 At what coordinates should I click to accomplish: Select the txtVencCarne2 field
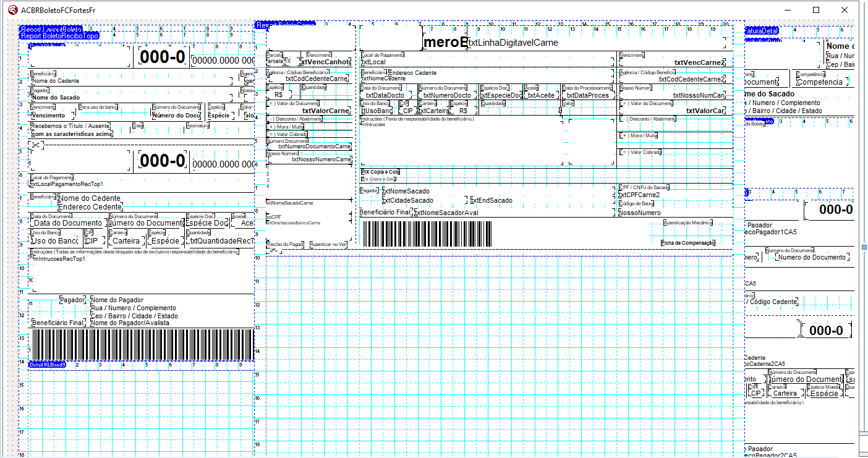700,62
